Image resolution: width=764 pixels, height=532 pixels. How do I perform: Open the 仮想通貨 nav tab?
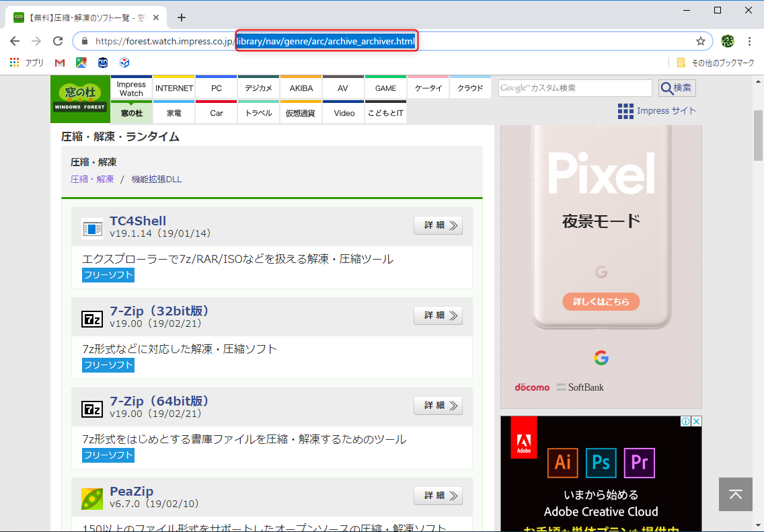pos(301,112)
